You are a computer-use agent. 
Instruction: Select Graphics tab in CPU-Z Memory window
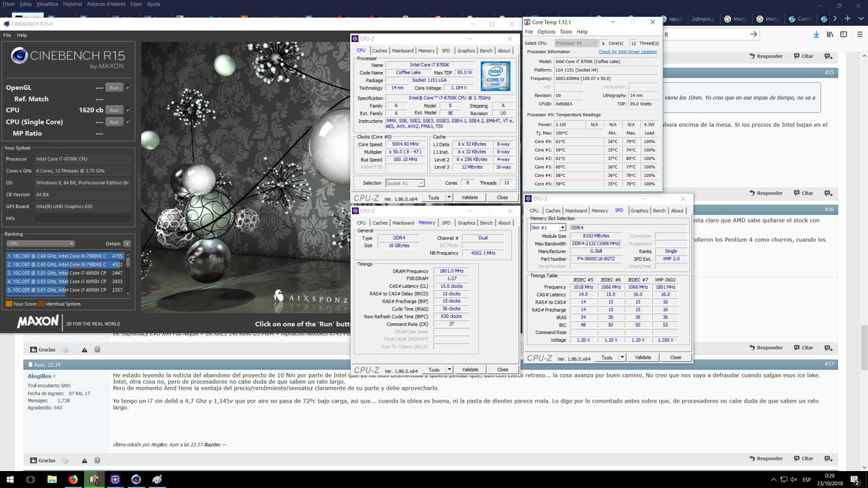click(466, 223)
